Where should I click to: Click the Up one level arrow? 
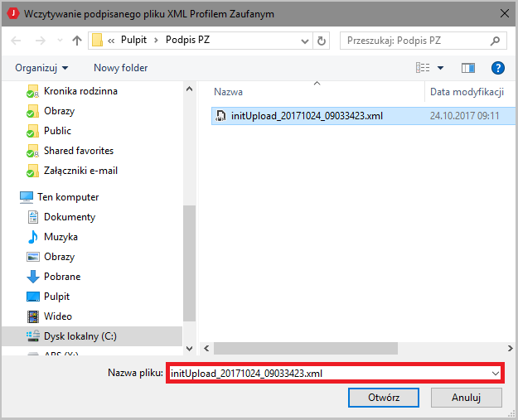pos(77,40)
